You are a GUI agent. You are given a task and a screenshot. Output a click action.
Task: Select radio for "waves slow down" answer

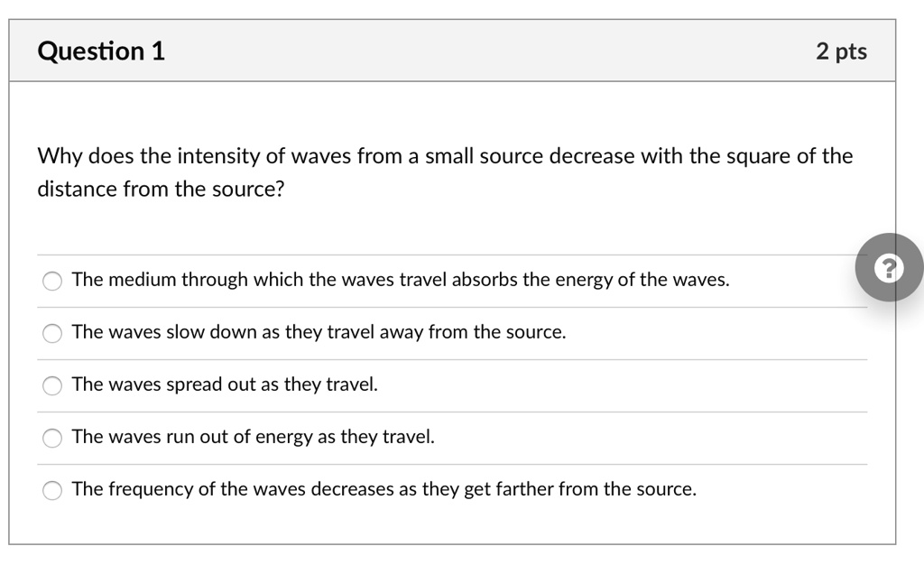(x=51, y=333)
